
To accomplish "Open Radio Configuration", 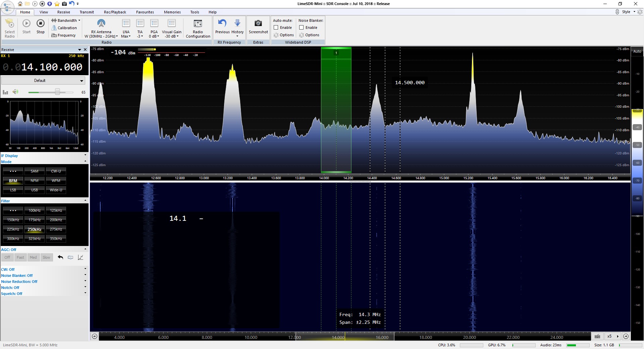I will click(198, 23).
